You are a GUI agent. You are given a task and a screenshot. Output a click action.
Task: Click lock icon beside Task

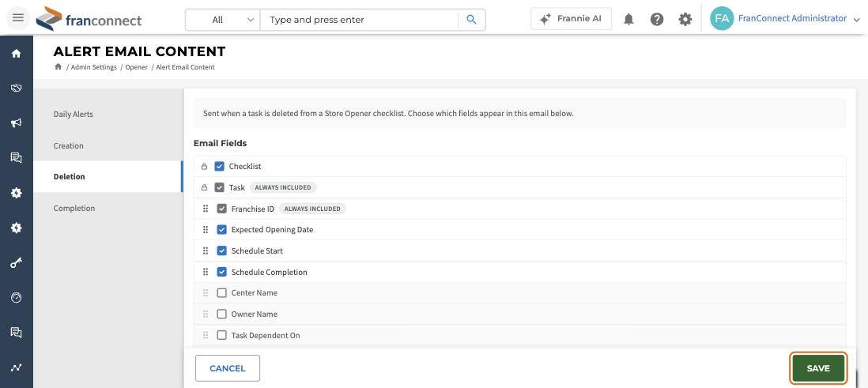[x=204, y=187]
